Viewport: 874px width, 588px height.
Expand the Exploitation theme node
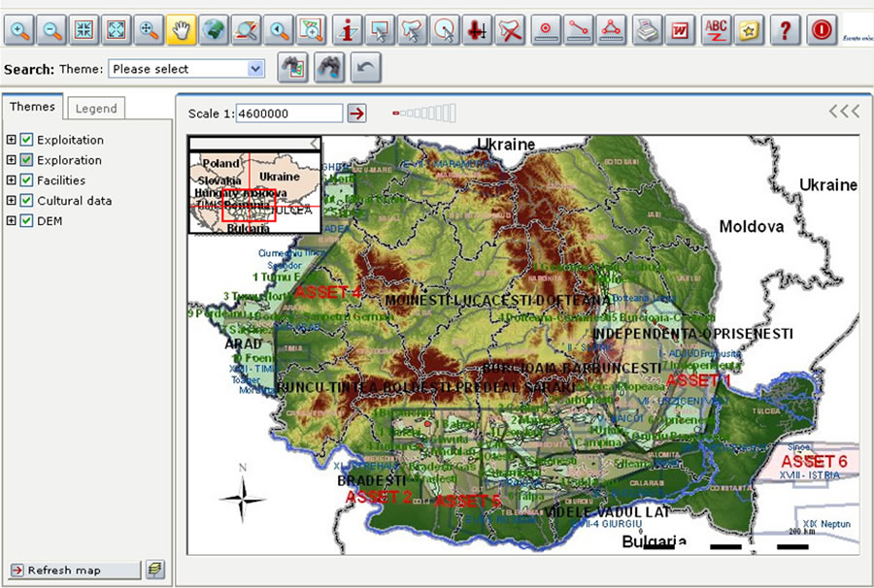tap(11, 139)
